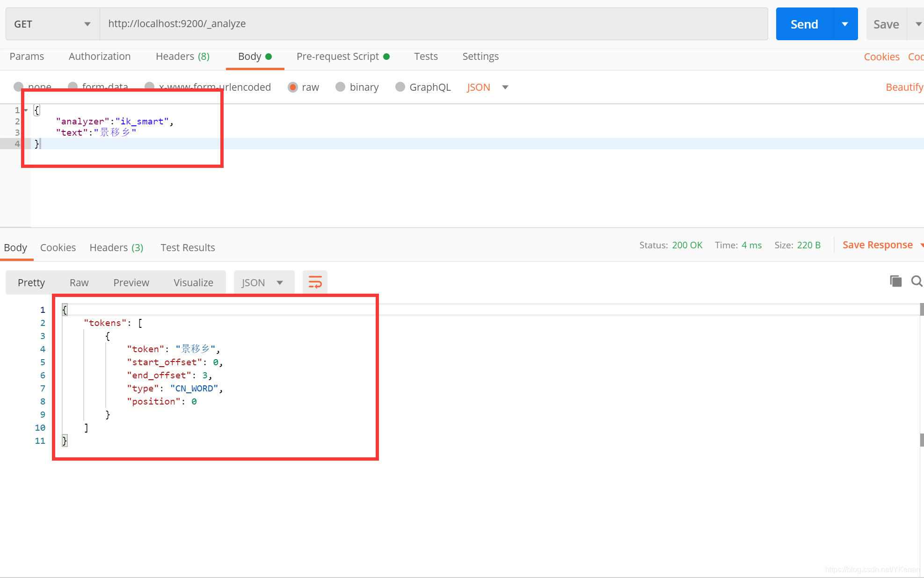This screenshot has width=924, height=578.
Task: Select the none body type radio
Action: [19, 87]
